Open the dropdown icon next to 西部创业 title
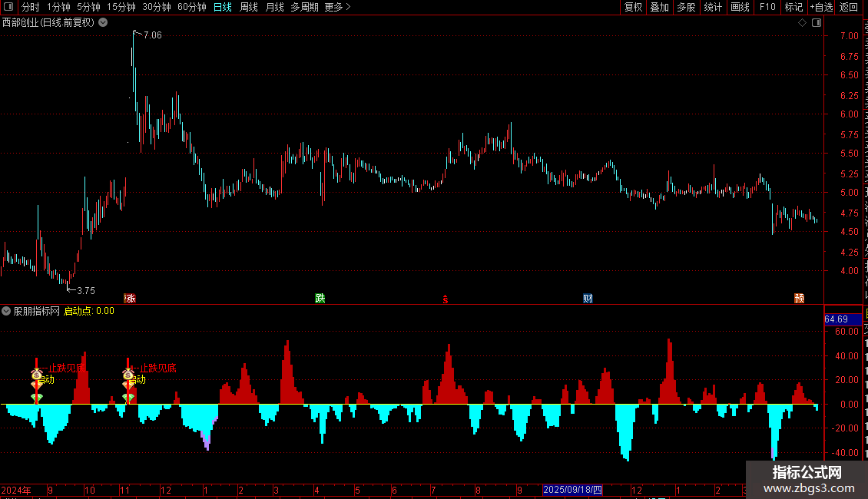Viewport: 868px width, 499px height. (103, 23)
